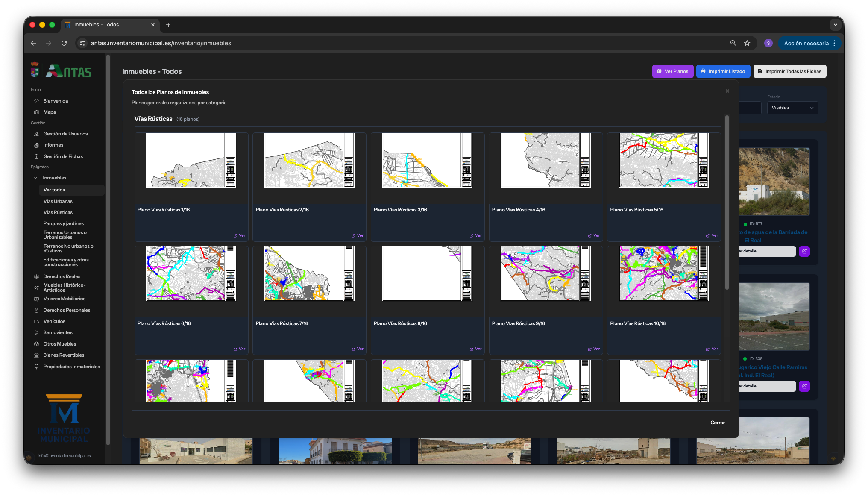
Task: Select the Vehículos icon in the sidebar
Action: pos(37,321)
